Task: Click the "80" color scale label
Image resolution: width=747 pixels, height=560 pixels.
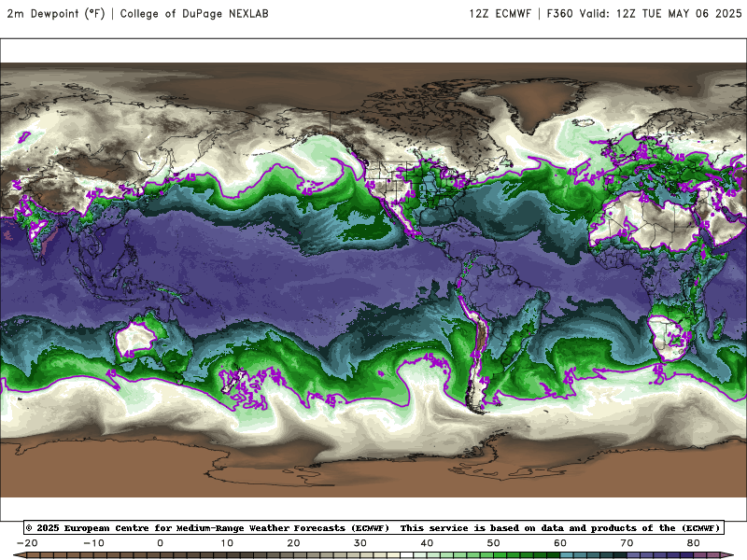Action: [x=694, y=543]
